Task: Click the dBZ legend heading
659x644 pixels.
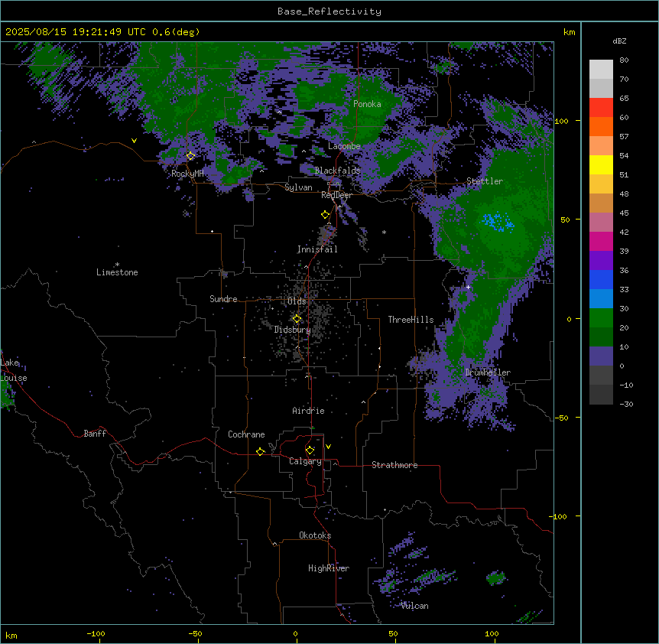Action: [x=619, y=41]
